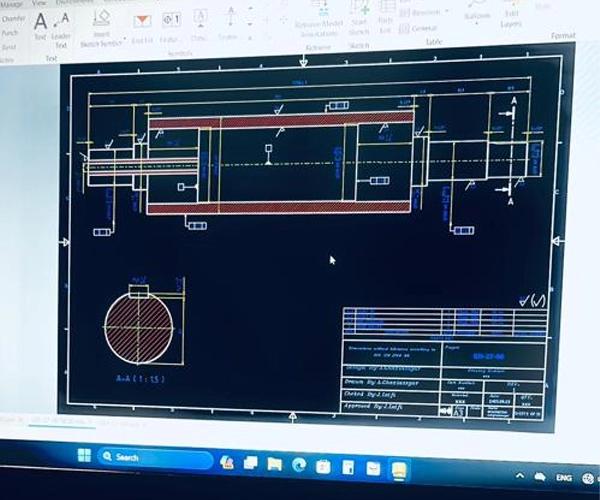600x500 pixels.
Task: Click the A-A (1 : 1.5) section view label
Action: click(x=140, y=379)
